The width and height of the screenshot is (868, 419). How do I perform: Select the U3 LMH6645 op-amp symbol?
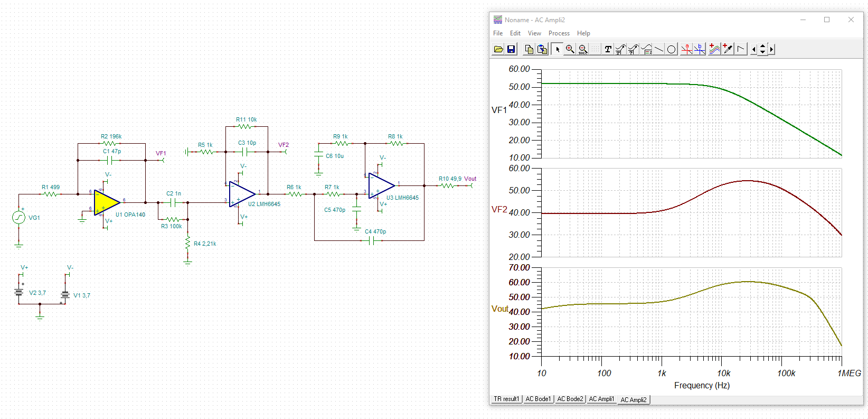(x=381, y=185)
